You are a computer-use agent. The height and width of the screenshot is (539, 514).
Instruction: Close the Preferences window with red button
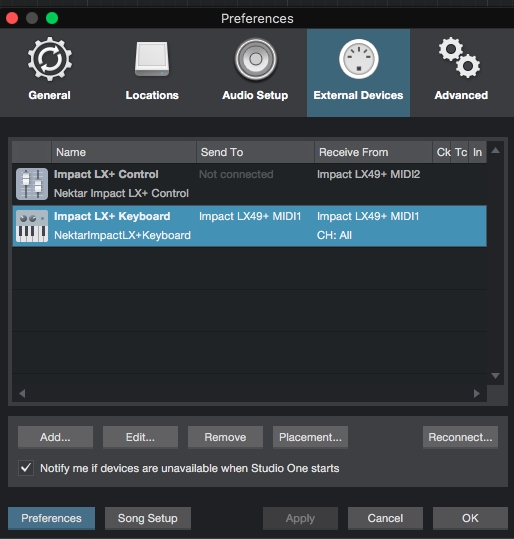click(12, 18)
